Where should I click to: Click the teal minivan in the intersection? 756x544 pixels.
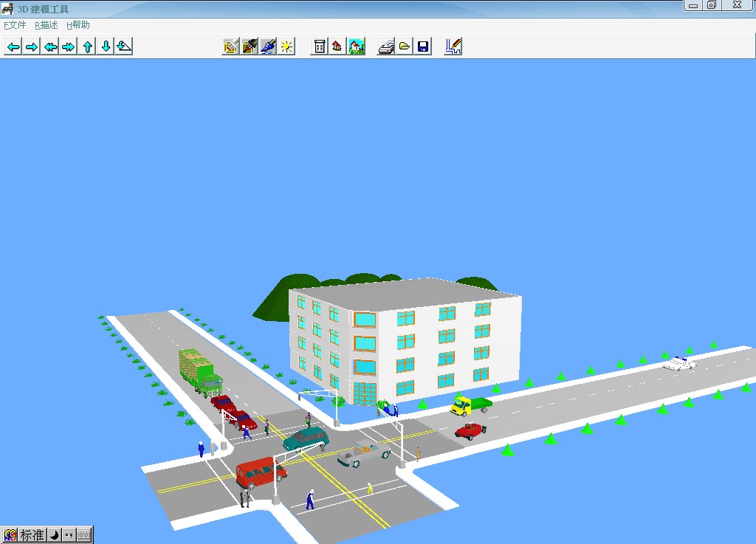click(x=306, y=438)
